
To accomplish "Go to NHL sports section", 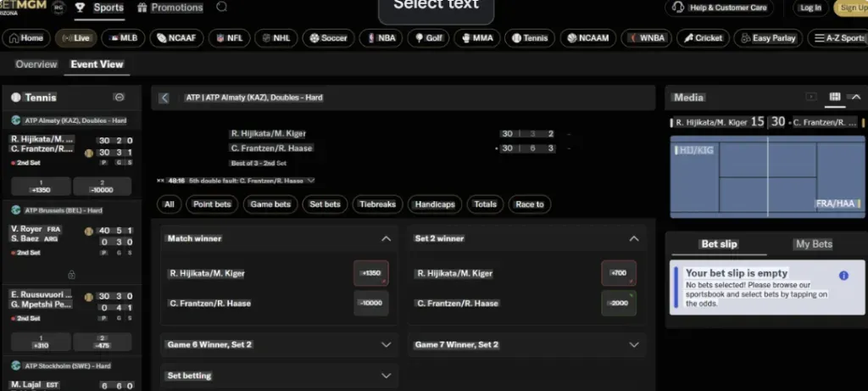I will (276, 38).
